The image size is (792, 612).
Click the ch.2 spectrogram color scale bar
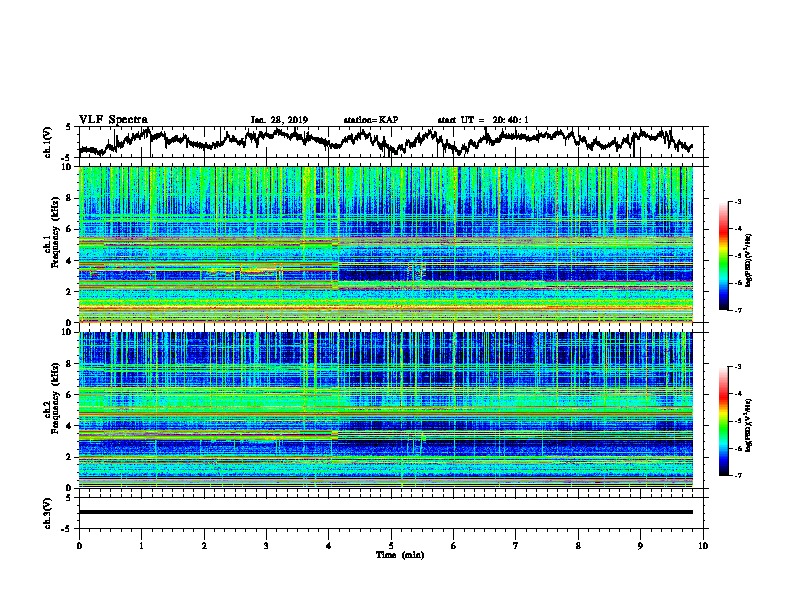[x=724, y=421]
